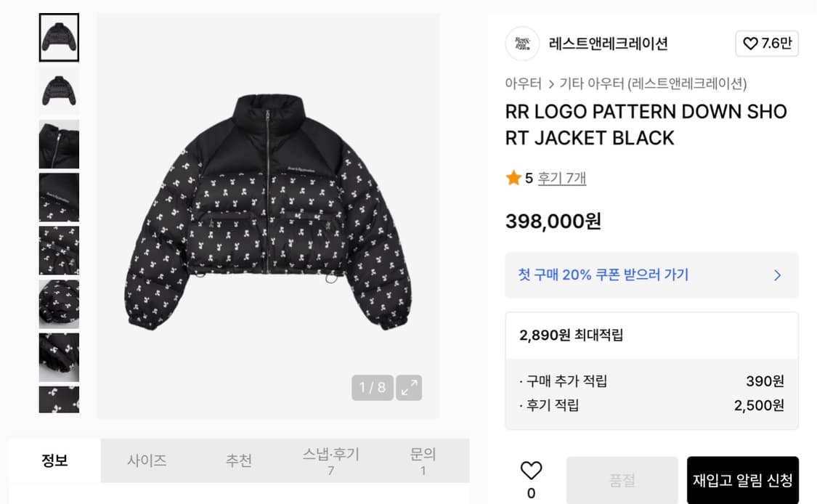Open the 사이즈 tab
The height and width of the screenshot is (504, 817).
tap(147, 460)
